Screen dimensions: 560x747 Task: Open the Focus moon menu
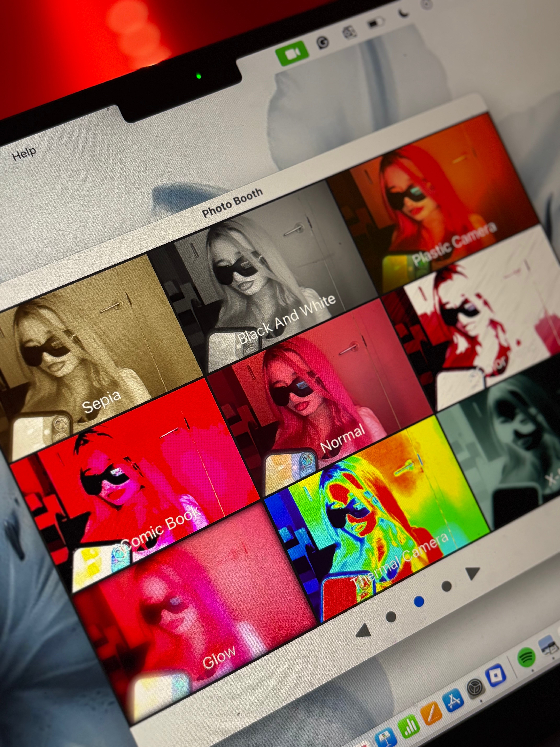pos(404,13)
